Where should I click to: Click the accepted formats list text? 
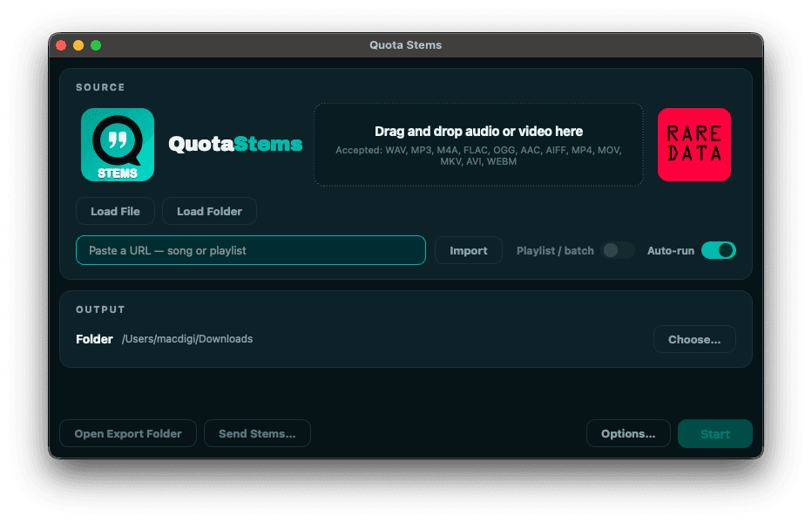478,155
